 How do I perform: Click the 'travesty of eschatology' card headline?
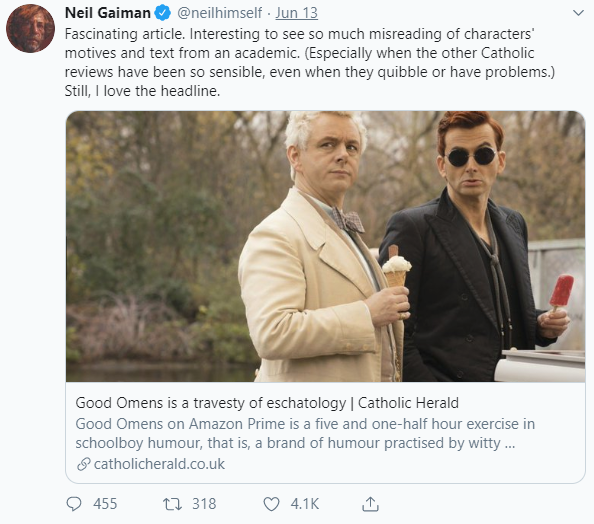[267, 403]
